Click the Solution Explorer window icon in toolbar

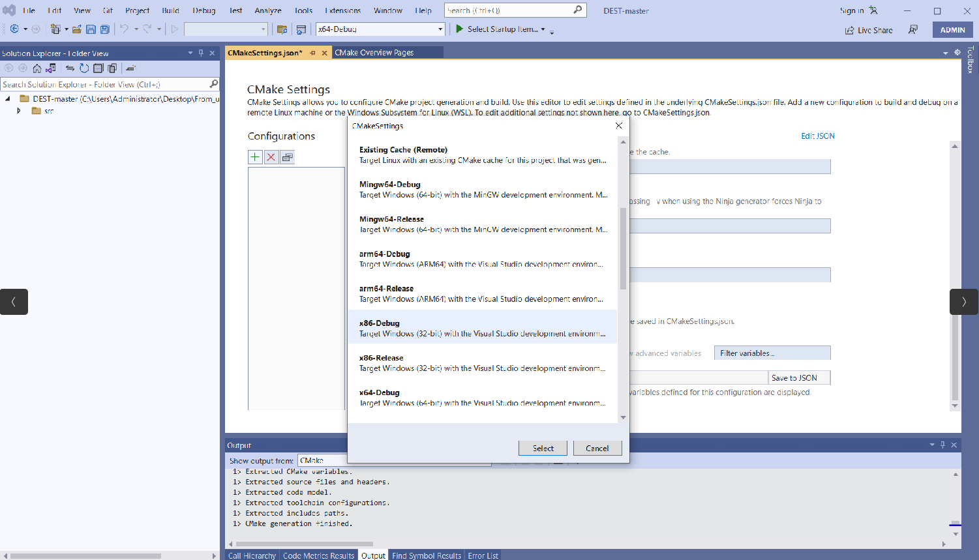[301, 29]
